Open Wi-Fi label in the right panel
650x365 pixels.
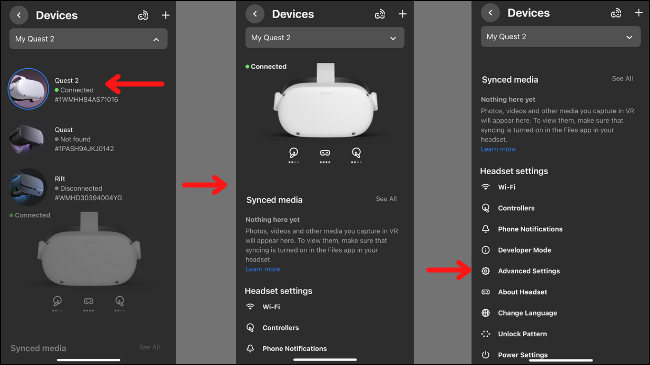(507, 187)
